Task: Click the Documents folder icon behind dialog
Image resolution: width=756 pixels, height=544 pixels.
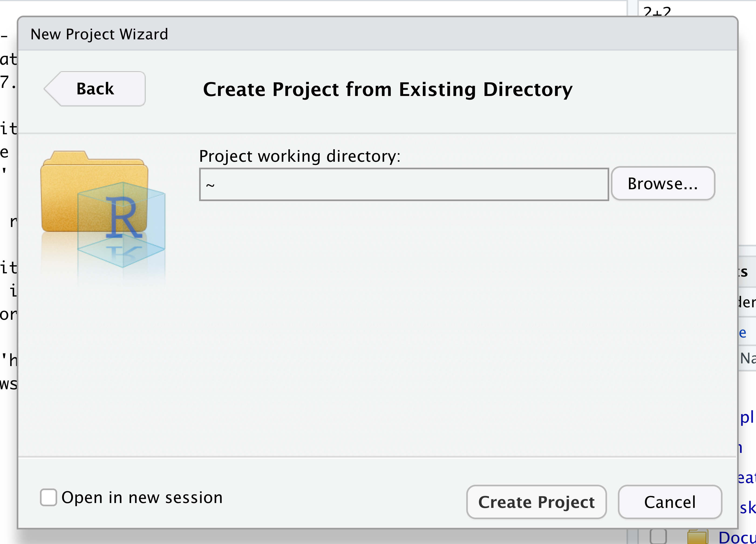Action: pyautogui.click(x=697, y=537)
